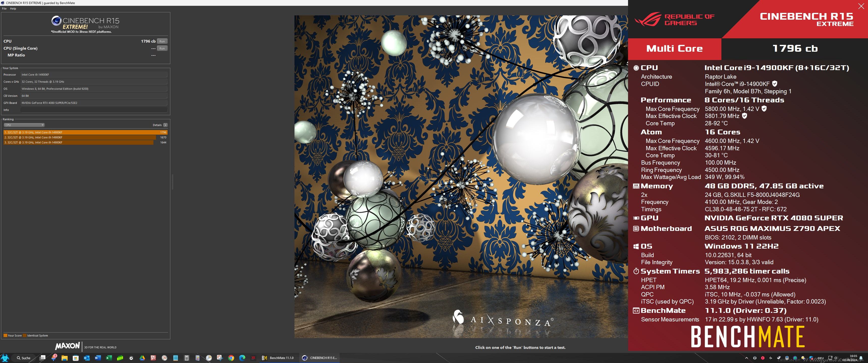Select the ranking entry scoring 1644

coord(86,142)
